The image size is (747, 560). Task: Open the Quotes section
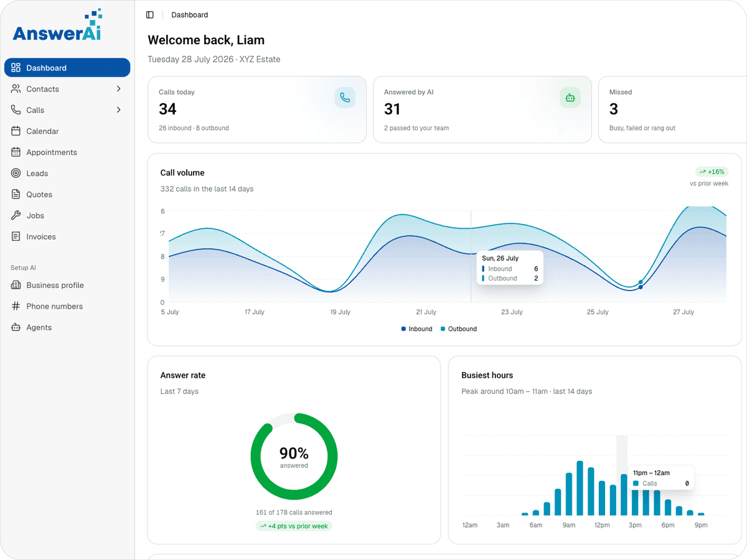pyautogui.click(x=67, y=195)
